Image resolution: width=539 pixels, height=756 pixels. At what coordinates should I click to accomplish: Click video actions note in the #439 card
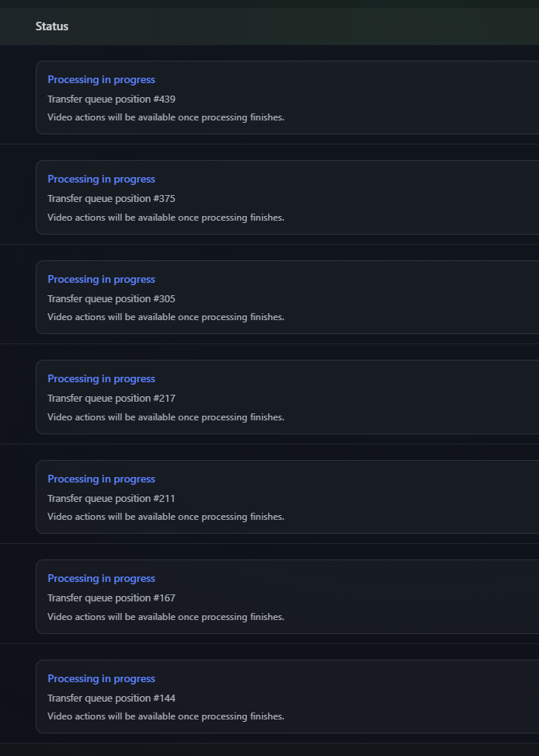[166, 117]
